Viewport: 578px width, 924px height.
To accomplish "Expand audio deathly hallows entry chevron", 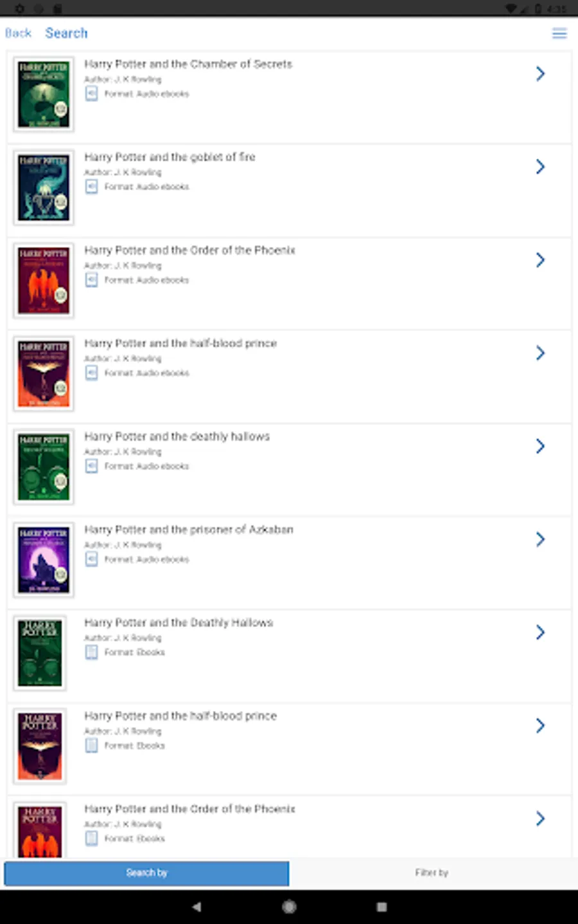I will (x=540, y=446).
